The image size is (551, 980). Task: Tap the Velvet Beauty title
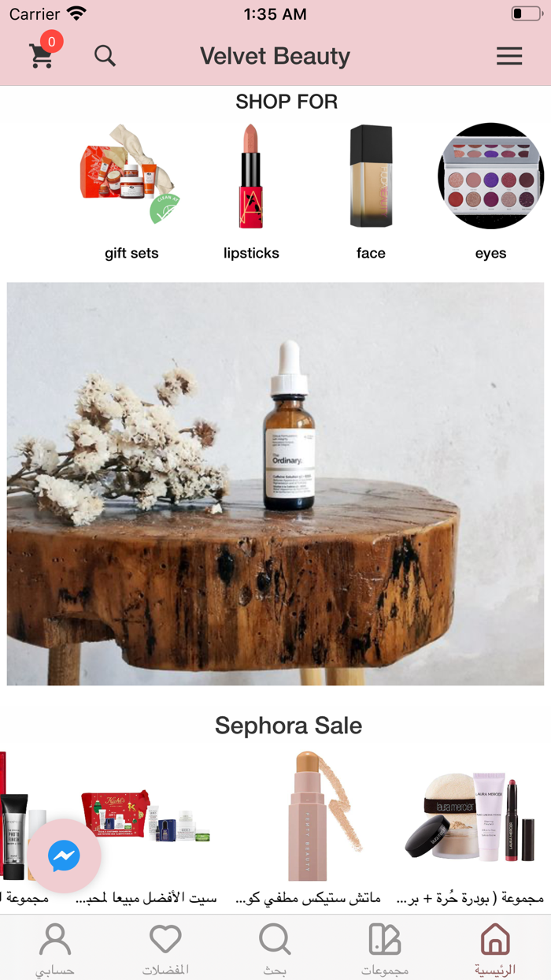tap(275, 56)
